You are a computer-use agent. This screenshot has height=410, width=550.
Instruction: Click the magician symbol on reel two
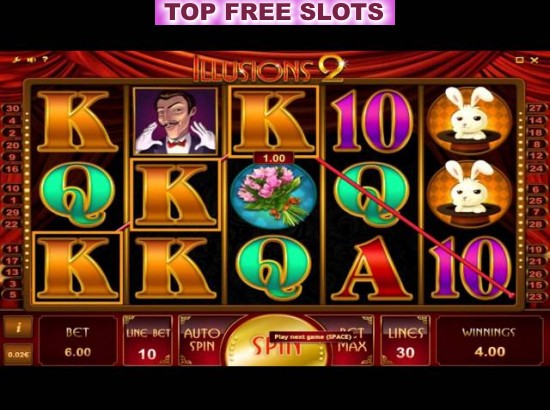click(x=175, y=121)
